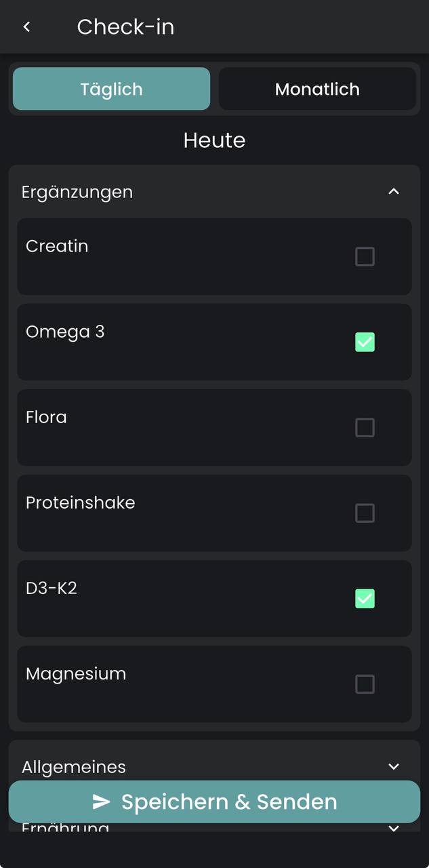Click the send icon on Speichern button
The width and height of the screenshot is (429, 868).
coord(102,802)
